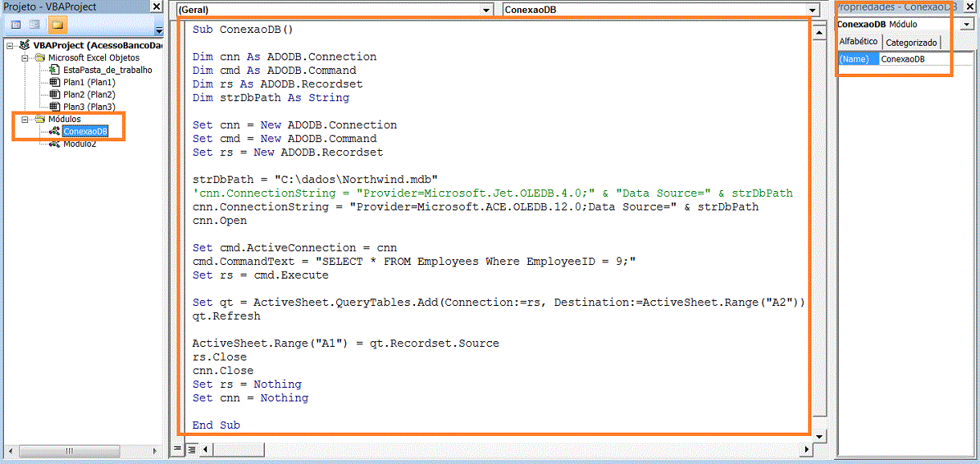980x464 pixels.
Task: Select the Modulo2 module in tree
Action: [x=79, y=144]
